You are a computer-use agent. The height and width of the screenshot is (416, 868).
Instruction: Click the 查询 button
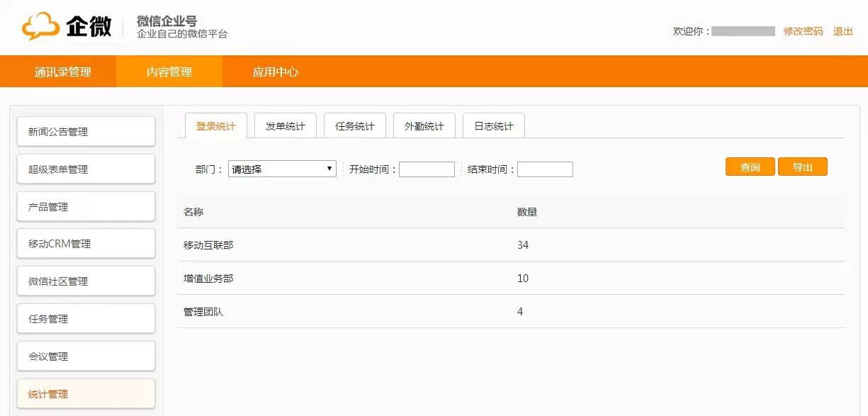pos(750,167)
